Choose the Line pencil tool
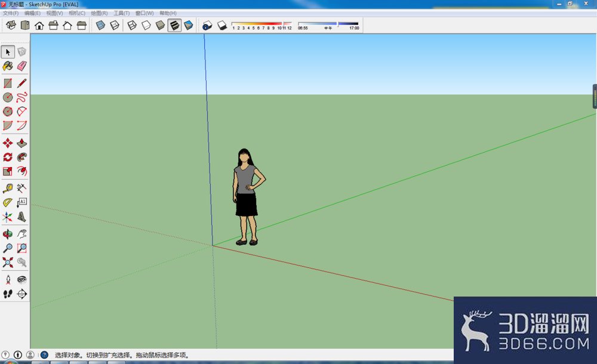The image size is (597, 364). coord(21,83)
